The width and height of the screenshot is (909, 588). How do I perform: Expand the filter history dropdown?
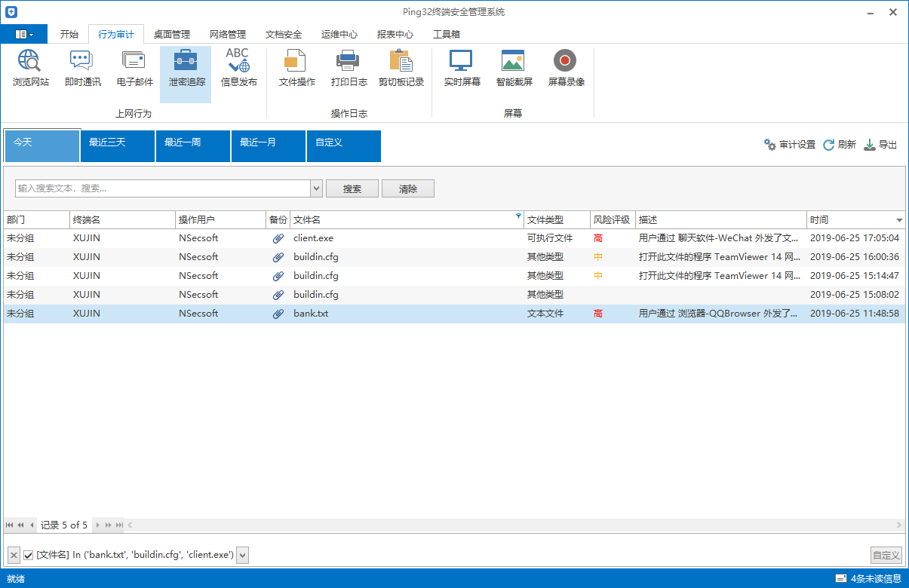click(x=242, y=556)
